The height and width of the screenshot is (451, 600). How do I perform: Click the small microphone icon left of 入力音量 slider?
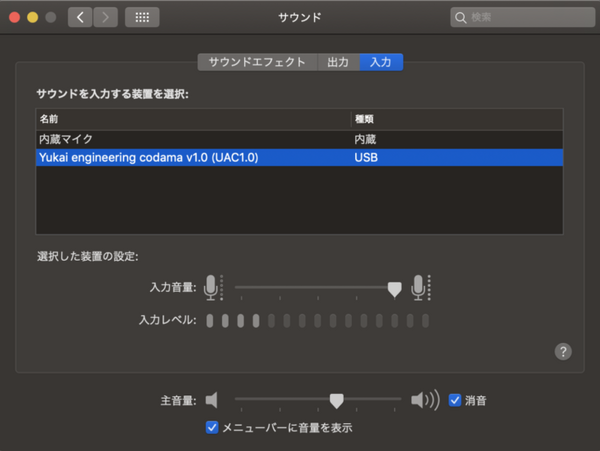[211, 287]
